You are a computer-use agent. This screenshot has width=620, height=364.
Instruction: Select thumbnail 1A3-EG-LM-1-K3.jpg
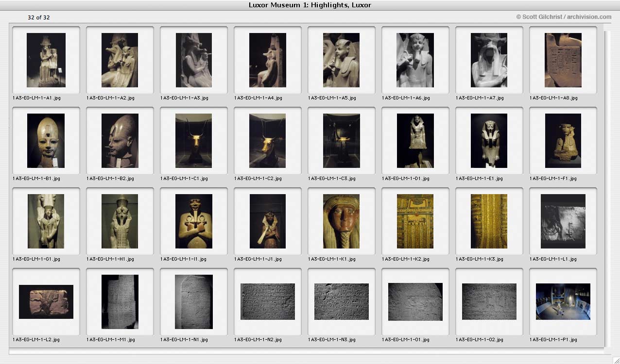[489, 221]
